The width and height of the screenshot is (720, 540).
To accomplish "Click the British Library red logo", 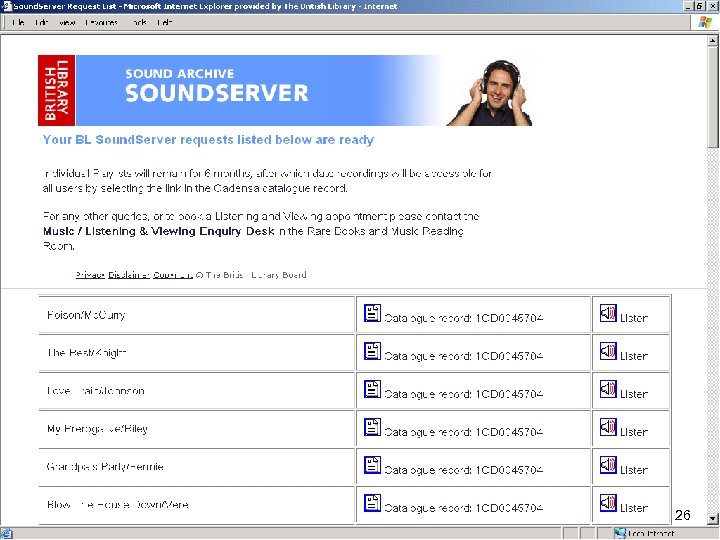I will click(x=56, y=90).
